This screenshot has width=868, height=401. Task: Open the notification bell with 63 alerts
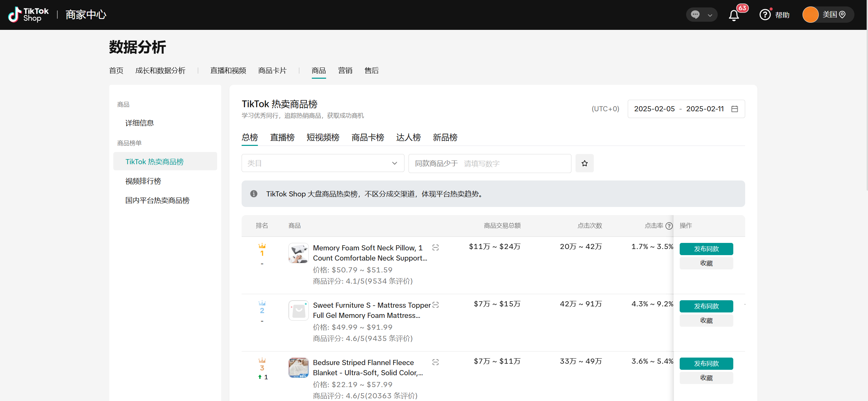coord(734,15)
